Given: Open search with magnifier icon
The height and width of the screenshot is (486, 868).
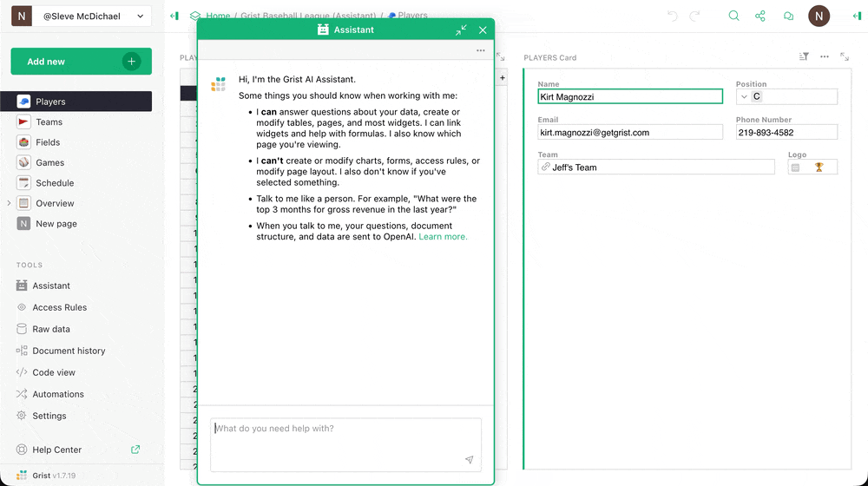Looking at the screenshot, I should point(733,16).
